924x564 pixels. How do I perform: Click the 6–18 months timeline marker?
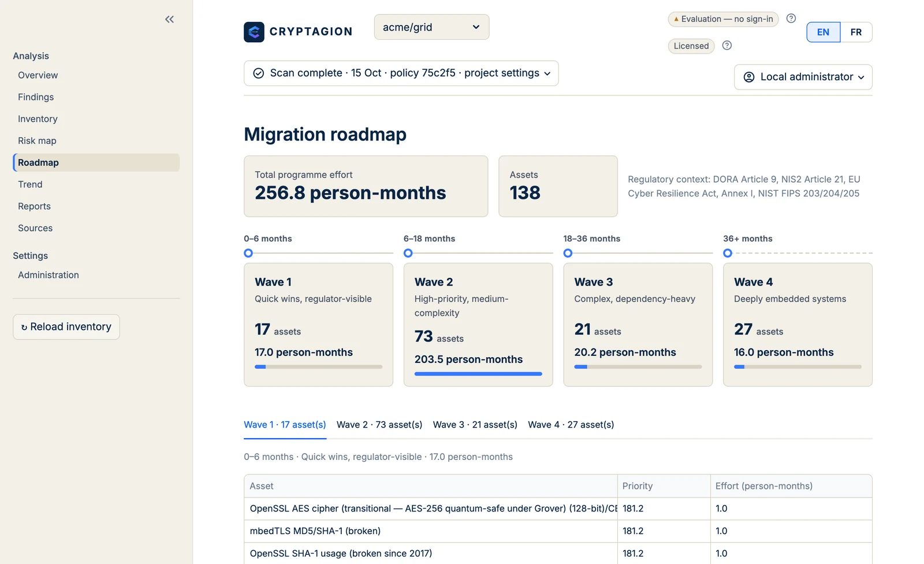point(408,253)
